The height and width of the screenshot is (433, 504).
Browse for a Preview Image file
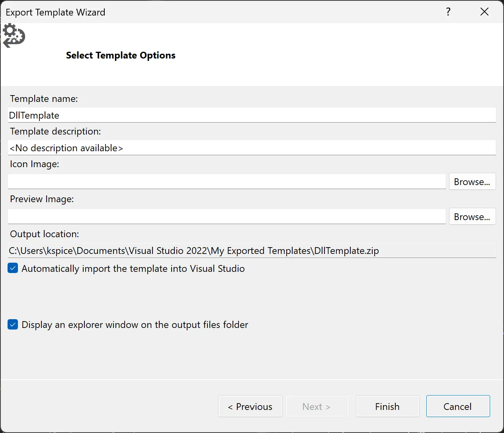coord(472,216)
